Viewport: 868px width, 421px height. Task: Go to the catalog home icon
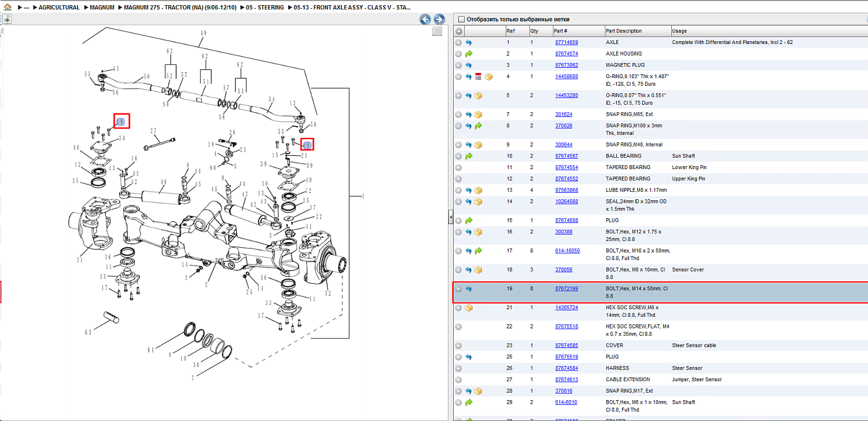pyautogui.click(x=8, y=8)
